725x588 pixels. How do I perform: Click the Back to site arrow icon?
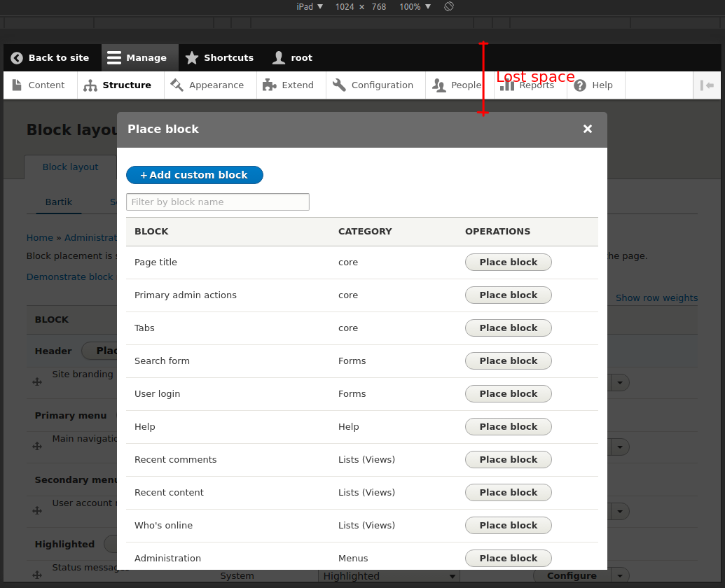click(17, 57)
